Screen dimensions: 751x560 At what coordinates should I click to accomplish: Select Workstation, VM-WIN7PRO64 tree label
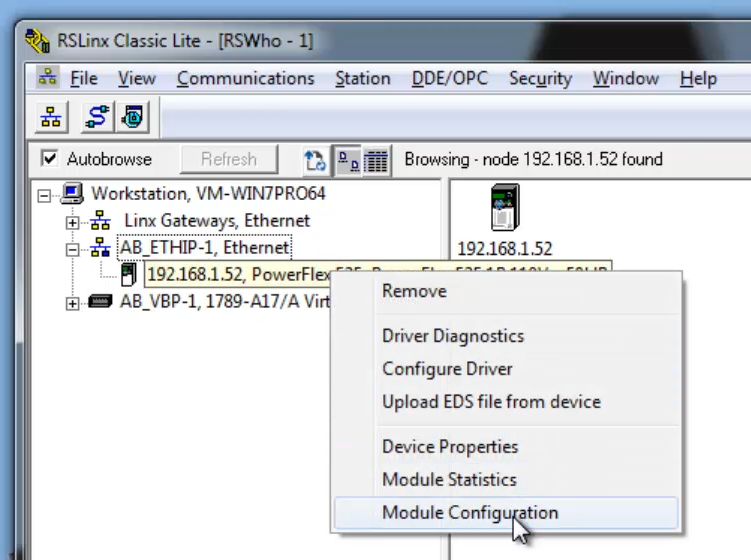coord(208,194)
